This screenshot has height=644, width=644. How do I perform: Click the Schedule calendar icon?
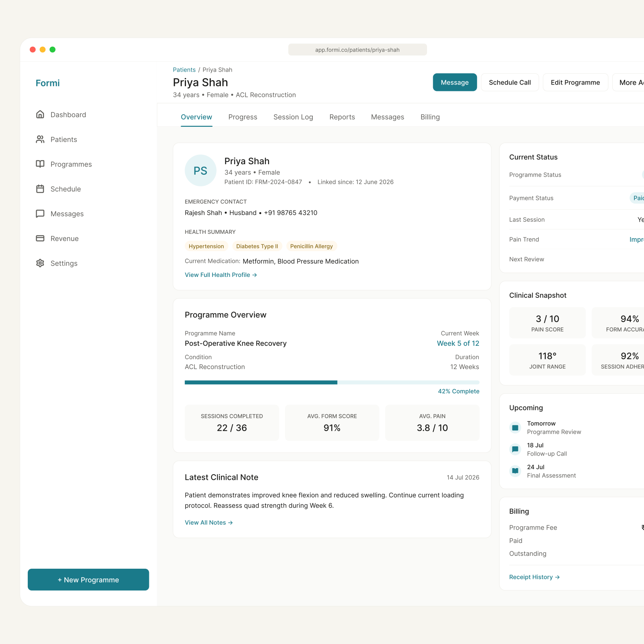(40, 189)
